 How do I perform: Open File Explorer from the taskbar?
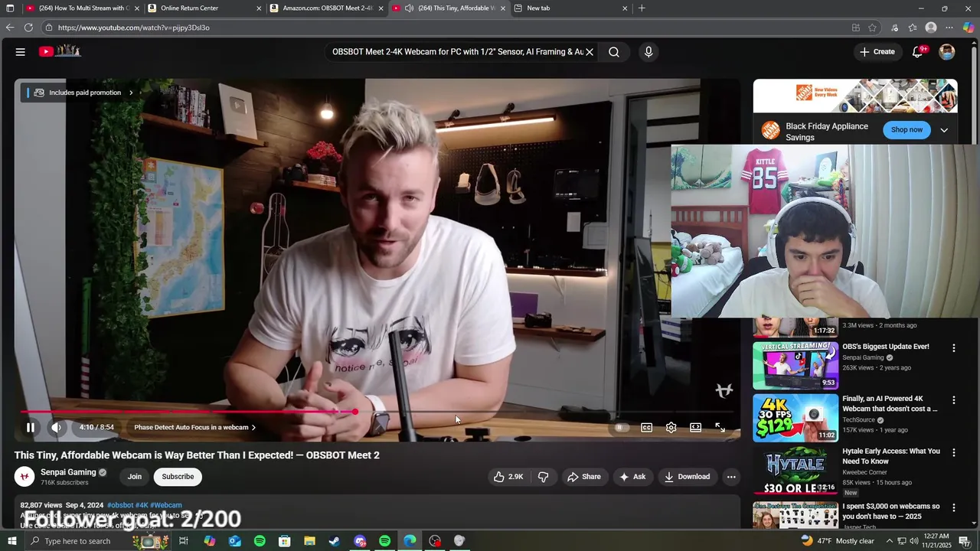click(x=309, y=541)
